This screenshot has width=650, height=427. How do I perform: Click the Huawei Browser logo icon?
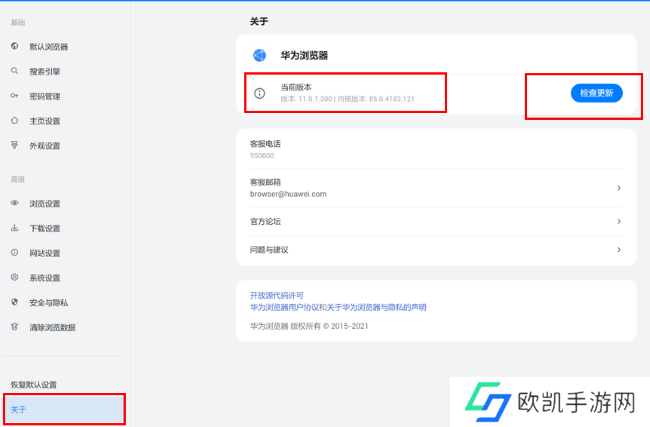260,55
